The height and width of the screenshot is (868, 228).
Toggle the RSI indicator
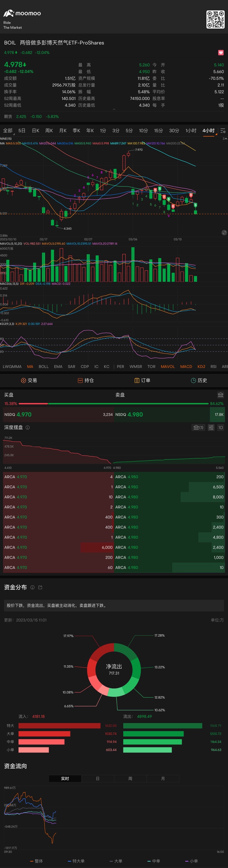(x=213, y=367)
